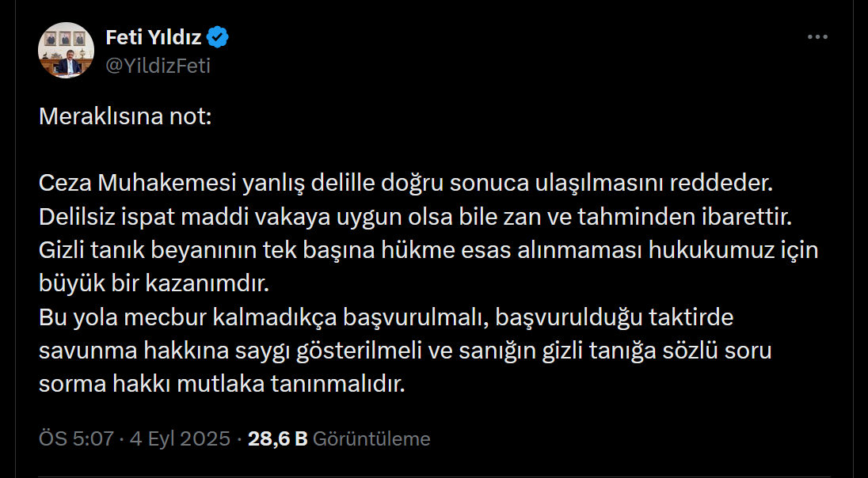This screenshot has width=868, height=478.
Task: Open the More options three-dot menu
Action: point(817,37)
